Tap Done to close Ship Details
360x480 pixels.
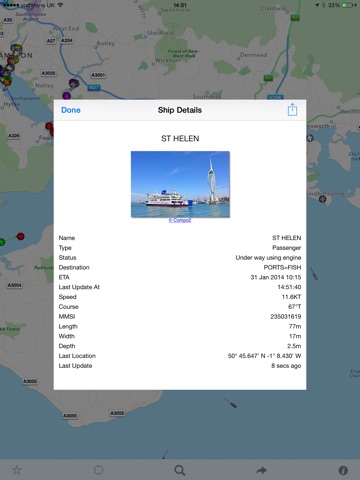(71, 110)
